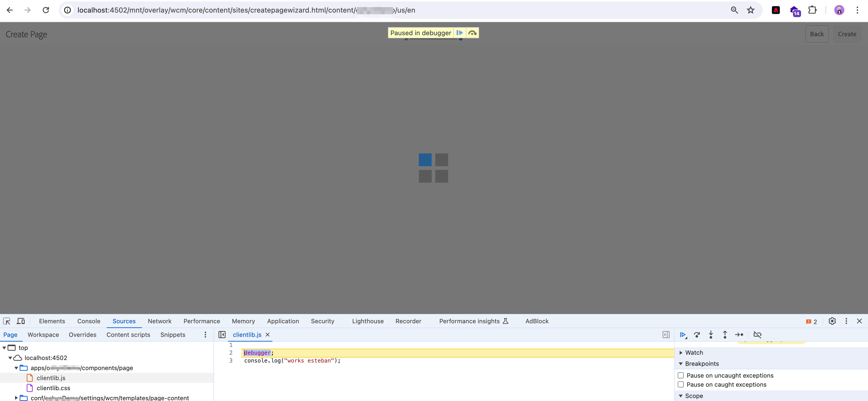This screenshot has height=401, width=868.
Task: Hide the Sources navigator sidebar
Action: point(222,335)
